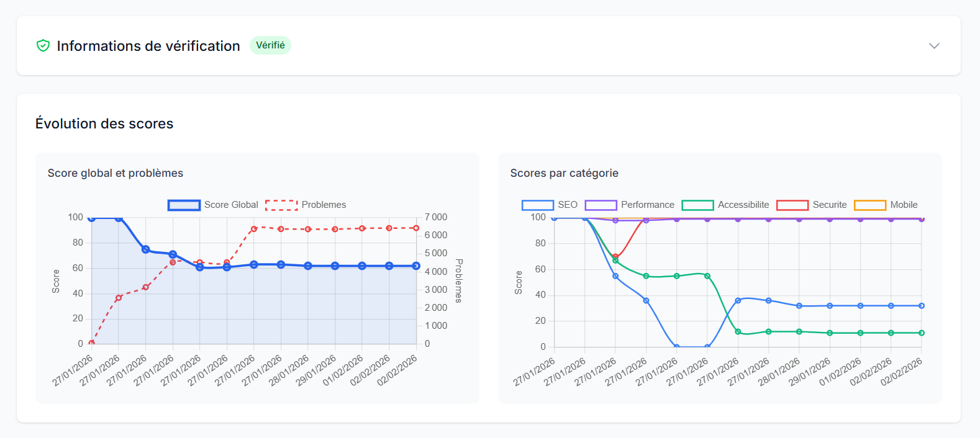
Task: Select the last Score Global data point
Action: pos(416,266)
